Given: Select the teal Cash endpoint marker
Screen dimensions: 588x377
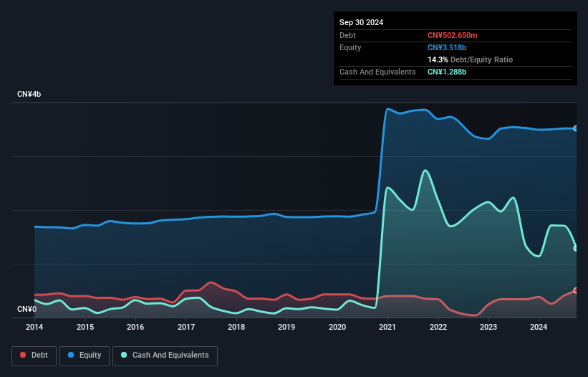Looking at the screenshot, I should (576, 248).
